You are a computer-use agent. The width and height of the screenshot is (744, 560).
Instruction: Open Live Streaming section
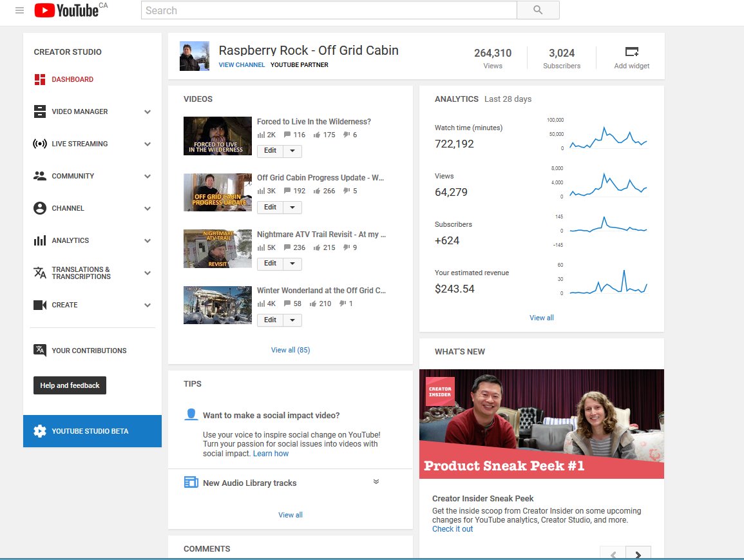[80, 144]
